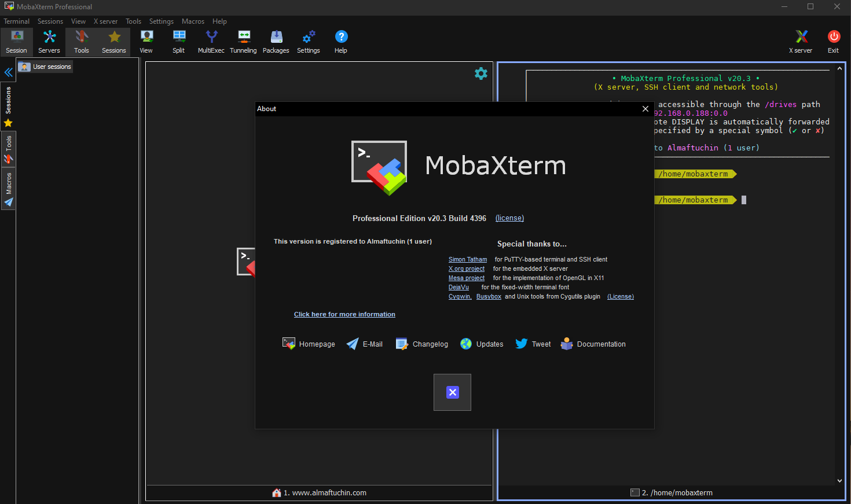Click the purple X close button in About
Screen dimensions: 851x504
[452, 392]
